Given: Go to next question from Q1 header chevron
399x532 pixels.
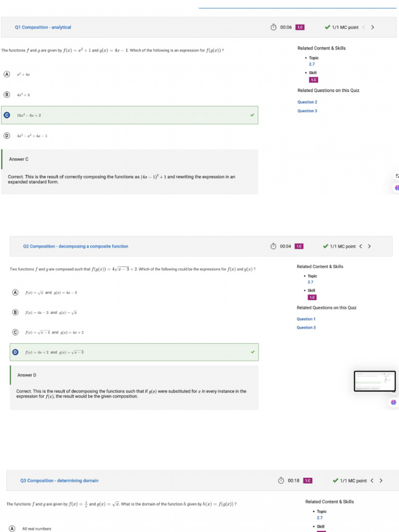Looking at the screenshot, I should [x=373, y=28].
